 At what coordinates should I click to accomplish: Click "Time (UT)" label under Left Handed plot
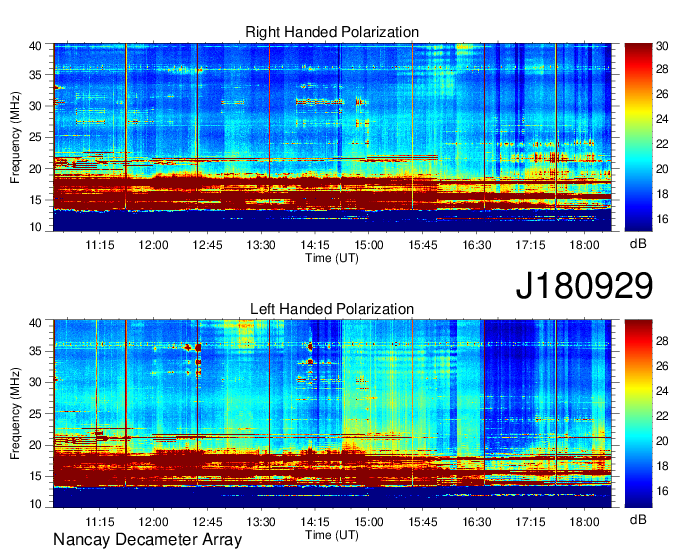point(332,535)
